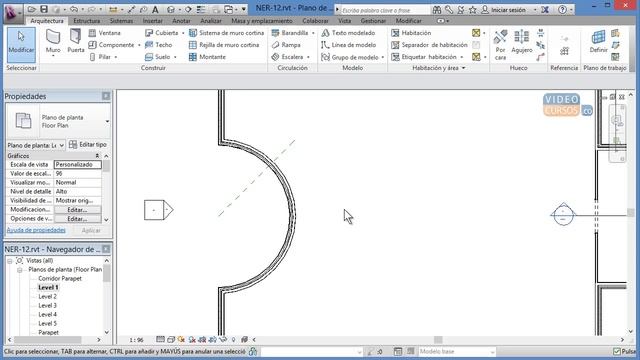The height and width of the screenshot is (360, 640).
Task: Expand Componente dropdown arrow
Action: [x=139, y=45]
